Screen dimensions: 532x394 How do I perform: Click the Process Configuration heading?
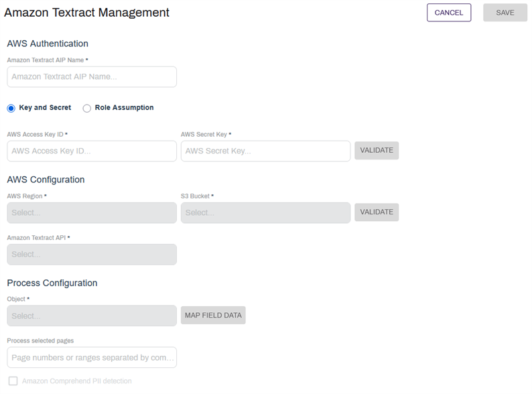tap(52, 283)
